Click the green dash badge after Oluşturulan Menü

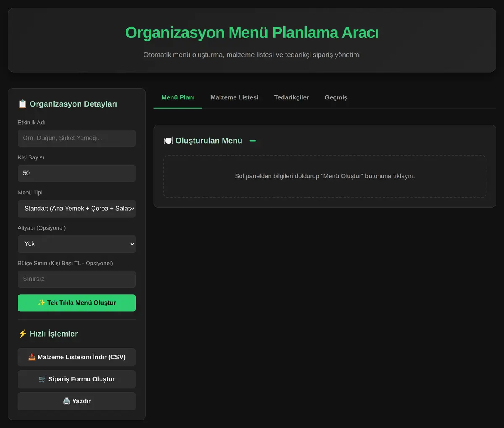click(x=253, y=141)
